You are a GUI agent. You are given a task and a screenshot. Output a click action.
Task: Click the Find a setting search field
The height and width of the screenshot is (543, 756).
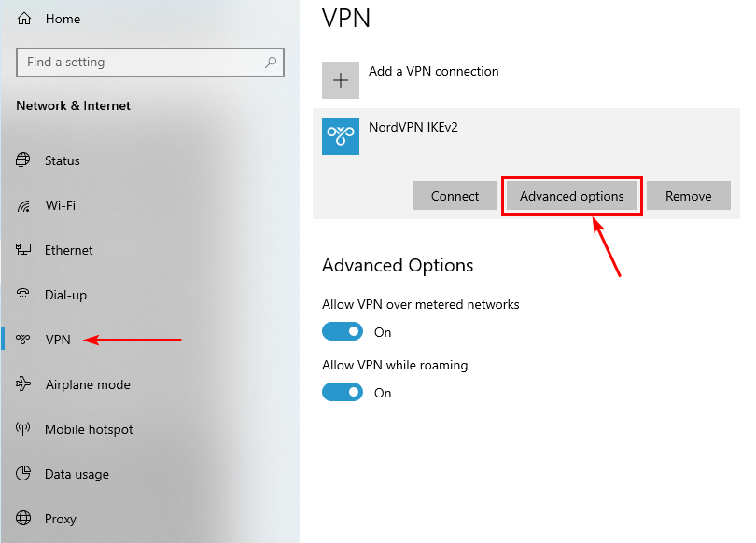click(140, 63)
